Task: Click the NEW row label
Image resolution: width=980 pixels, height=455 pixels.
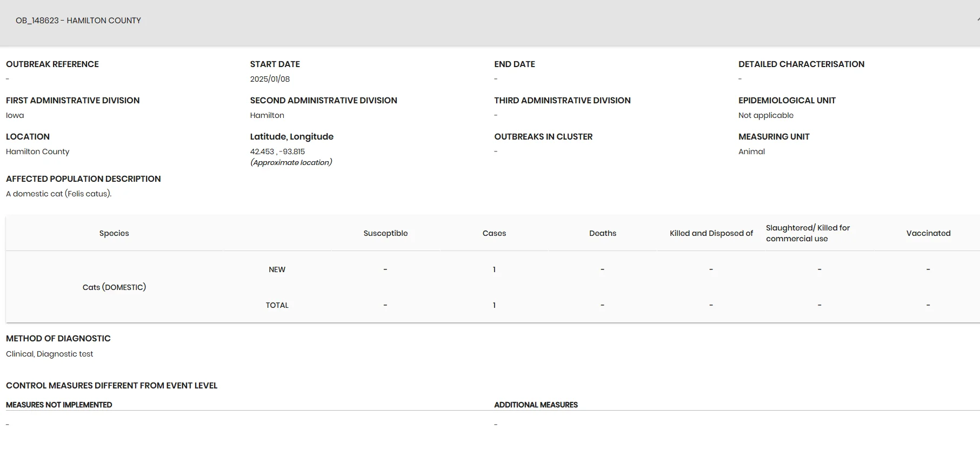Action: [x=277, y=269]
